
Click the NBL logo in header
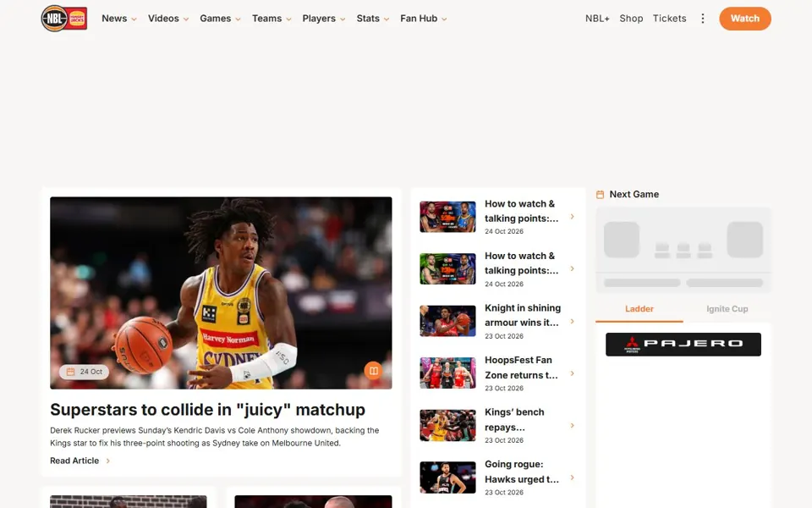tap(64, 18)
